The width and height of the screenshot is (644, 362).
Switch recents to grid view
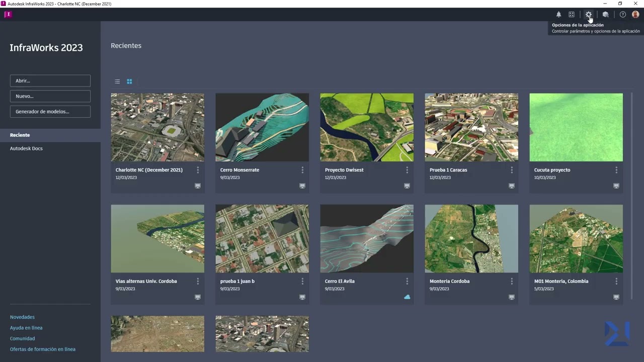[129, 81]
